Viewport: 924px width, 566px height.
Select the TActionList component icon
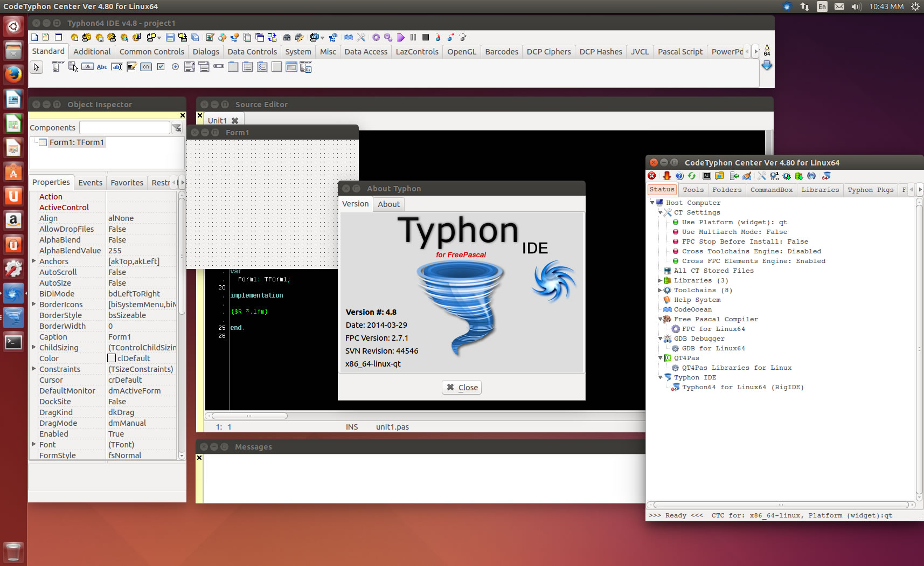pyautogui.click(x=305, y=67)
